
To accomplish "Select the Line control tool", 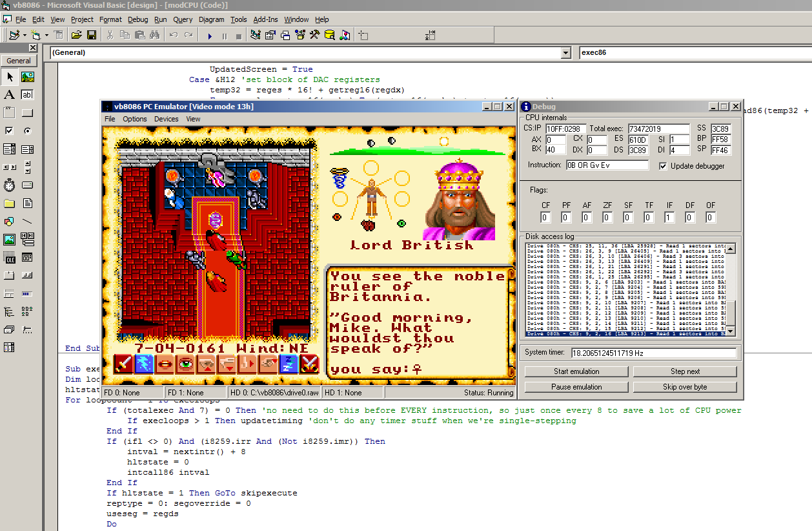I will pos(27,222).
